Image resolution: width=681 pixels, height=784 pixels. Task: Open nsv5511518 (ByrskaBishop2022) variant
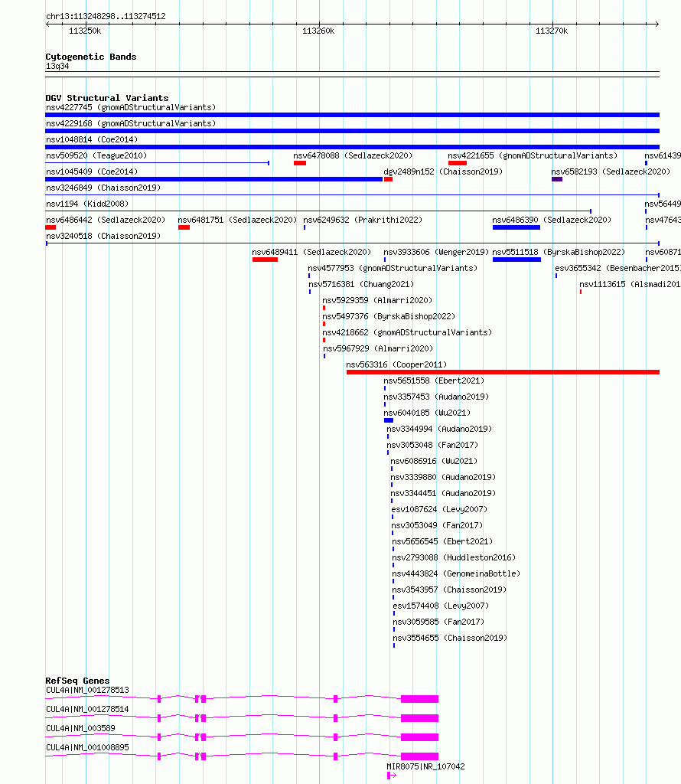(x=559, y=252)
